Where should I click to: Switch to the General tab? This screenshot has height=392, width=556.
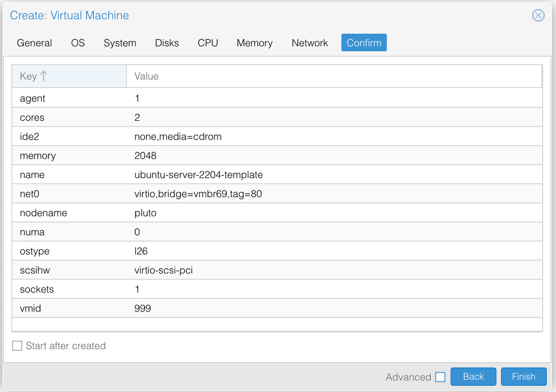34,42
